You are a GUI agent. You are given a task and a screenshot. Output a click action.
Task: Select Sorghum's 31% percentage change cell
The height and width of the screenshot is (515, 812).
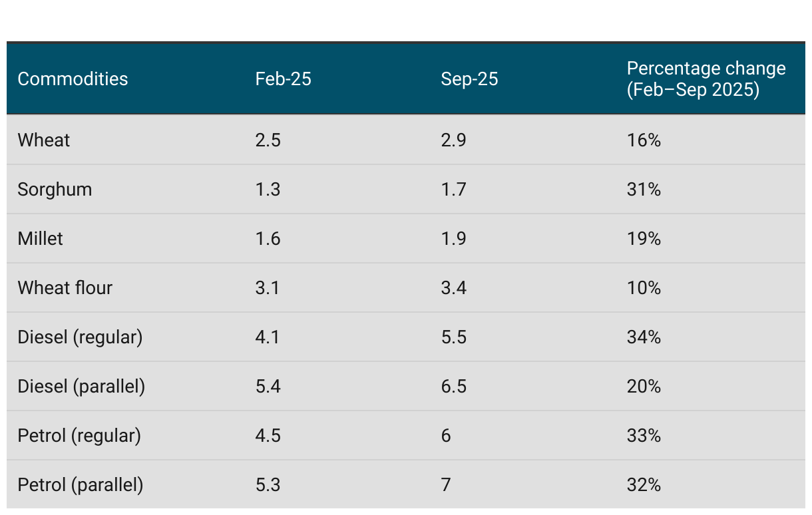coord(644,189)
